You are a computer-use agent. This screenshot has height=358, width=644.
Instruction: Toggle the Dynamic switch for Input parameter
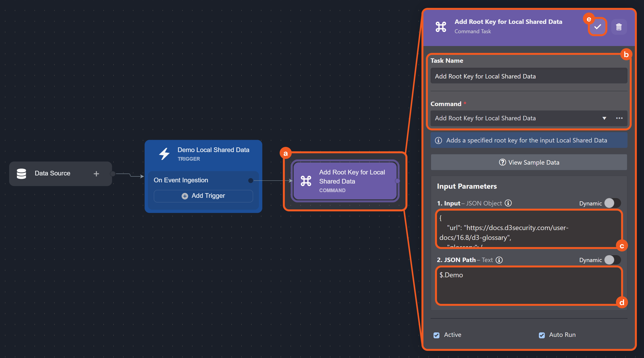612,203
